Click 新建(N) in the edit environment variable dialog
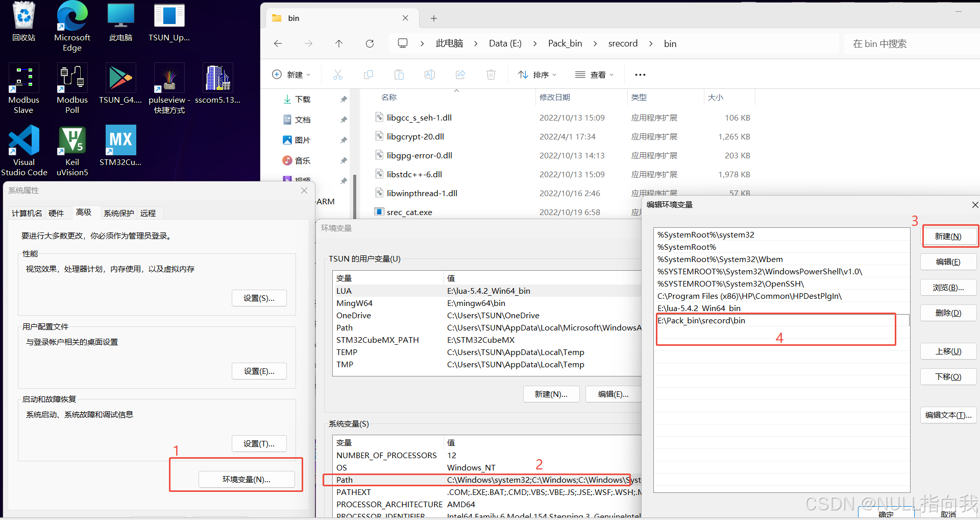 pyautogui.click(x=948, y=236)
